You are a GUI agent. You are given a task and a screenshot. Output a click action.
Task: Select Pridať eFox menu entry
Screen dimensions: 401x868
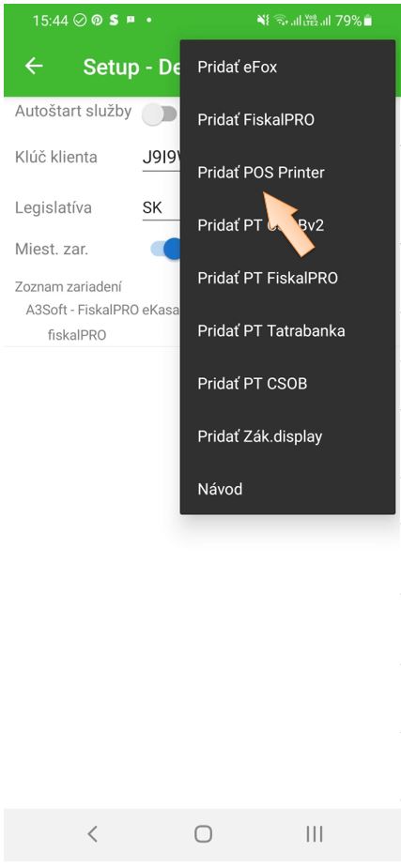coord(287,68)
